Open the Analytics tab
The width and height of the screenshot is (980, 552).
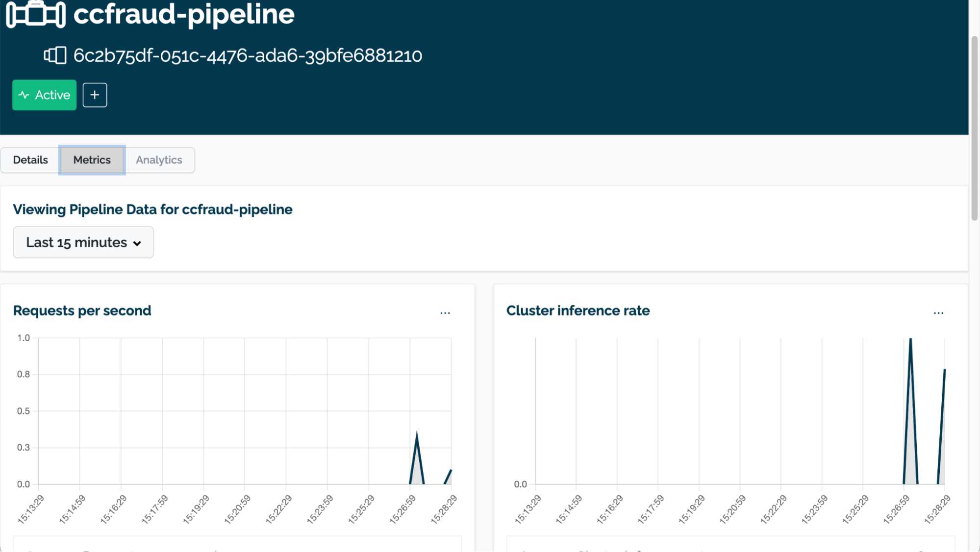159,160
